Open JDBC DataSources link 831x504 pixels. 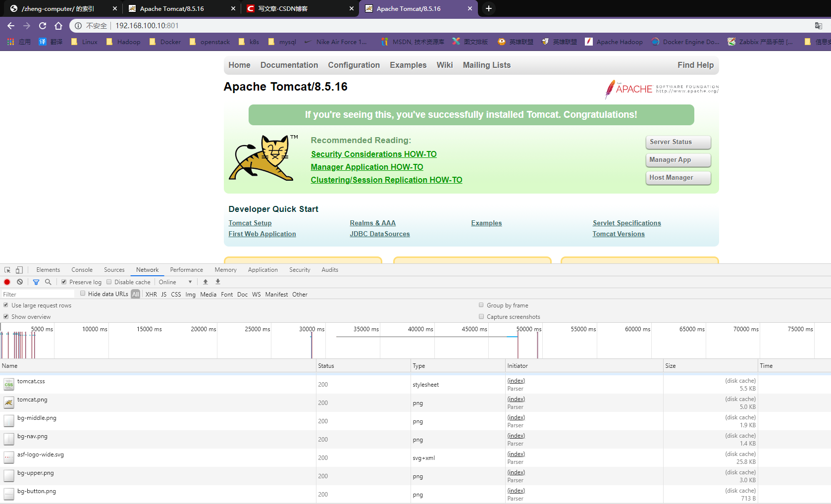380,234
